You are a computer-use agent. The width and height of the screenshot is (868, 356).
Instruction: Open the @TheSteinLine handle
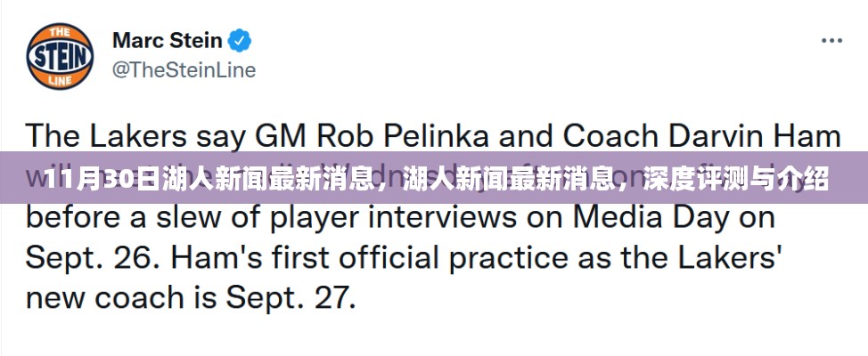[184, 70]
